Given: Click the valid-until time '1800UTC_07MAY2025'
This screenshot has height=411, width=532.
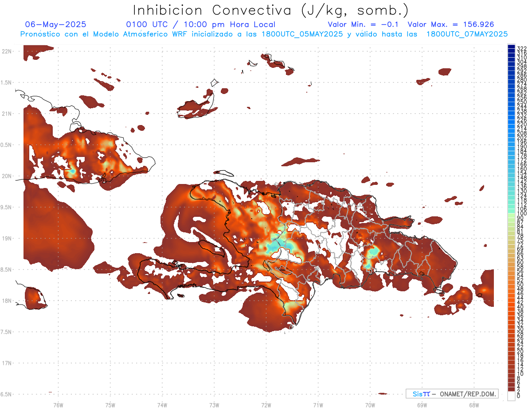Looking at the screenshot, I should click(x=467, y=34).
